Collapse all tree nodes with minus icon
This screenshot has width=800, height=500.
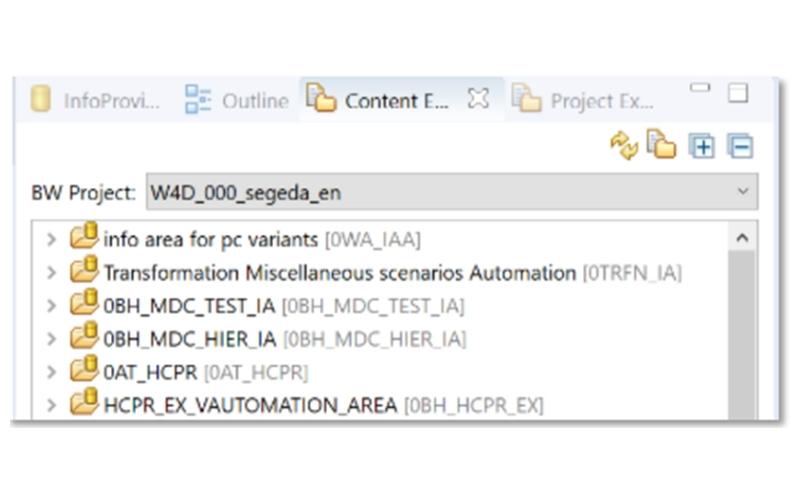click(x=740, y=146)
